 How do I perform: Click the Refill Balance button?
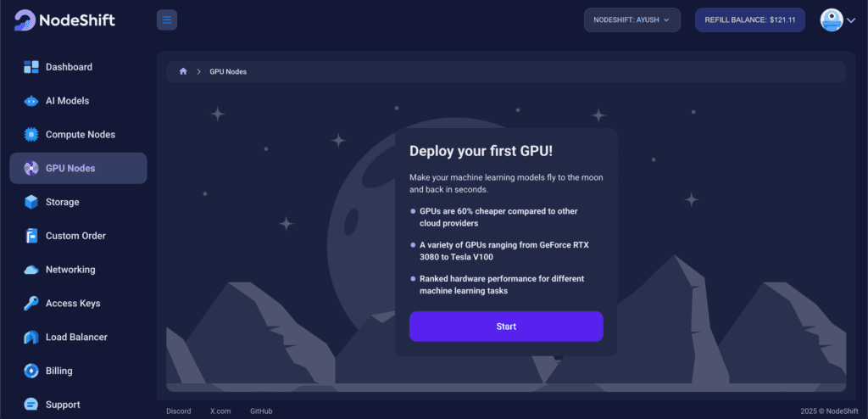tap(749, 20)
